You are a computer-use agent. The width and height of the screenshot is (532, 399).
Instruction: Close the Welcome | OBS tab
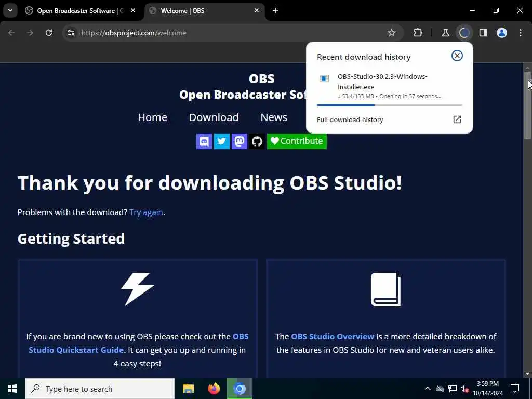coord(257,11)
